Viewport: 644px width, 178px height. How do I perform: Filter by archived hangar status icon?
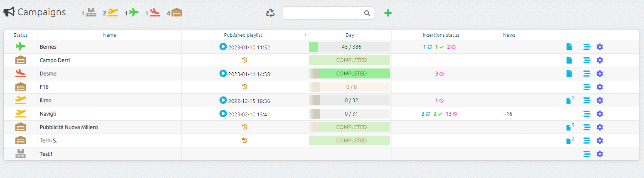(177, 13)
